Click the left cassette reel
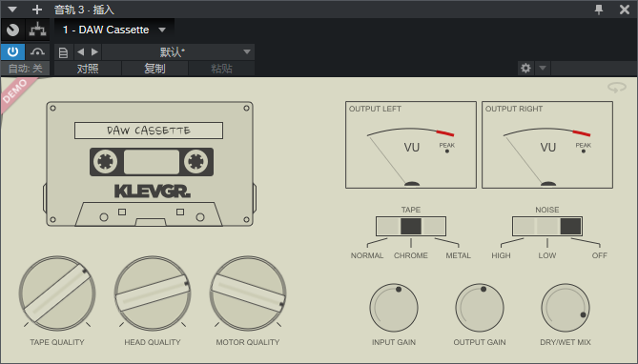The image size is (638, 364). [106, 162]
